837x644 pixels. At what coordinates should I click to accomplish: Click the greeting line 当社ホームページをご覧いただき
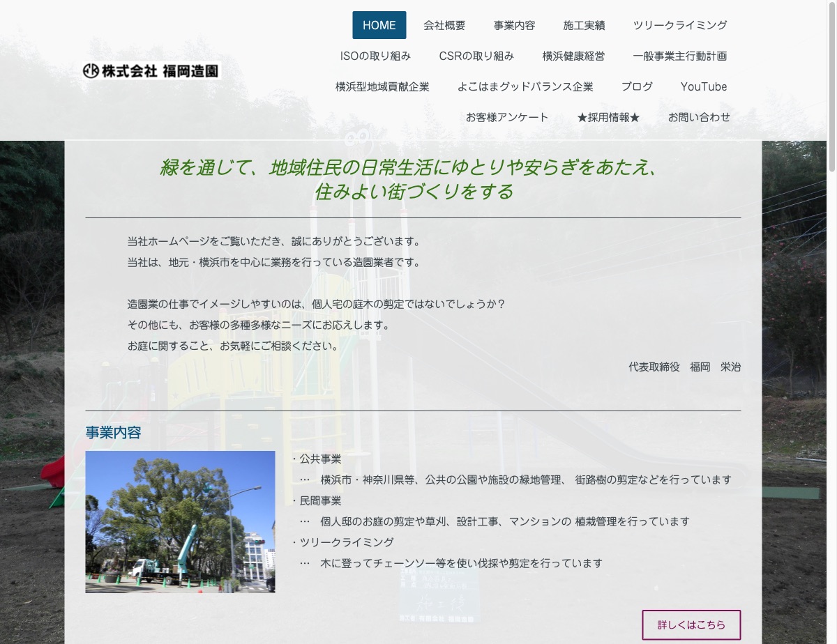click(274, 241)
